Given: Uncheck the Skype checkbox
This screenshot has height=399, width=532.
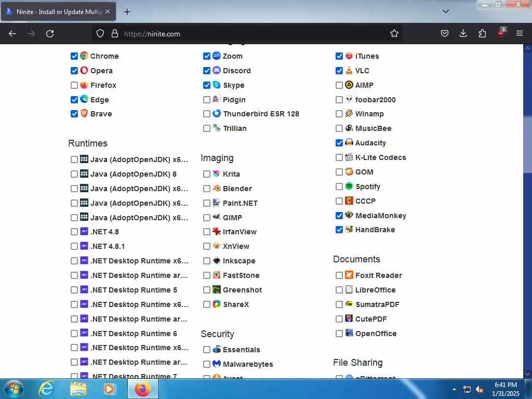Looking at the screenshot, I should pyautogui.click(x=206, y=85).
